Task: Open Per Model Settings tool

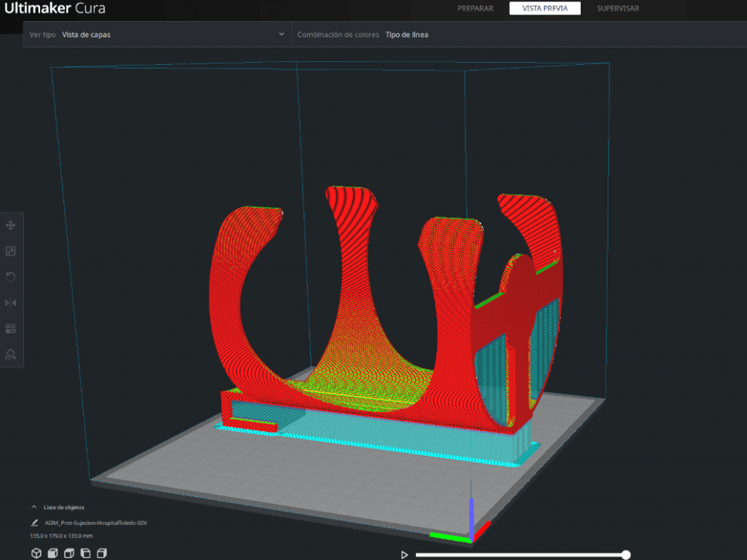Action: (x=10, y=329)
